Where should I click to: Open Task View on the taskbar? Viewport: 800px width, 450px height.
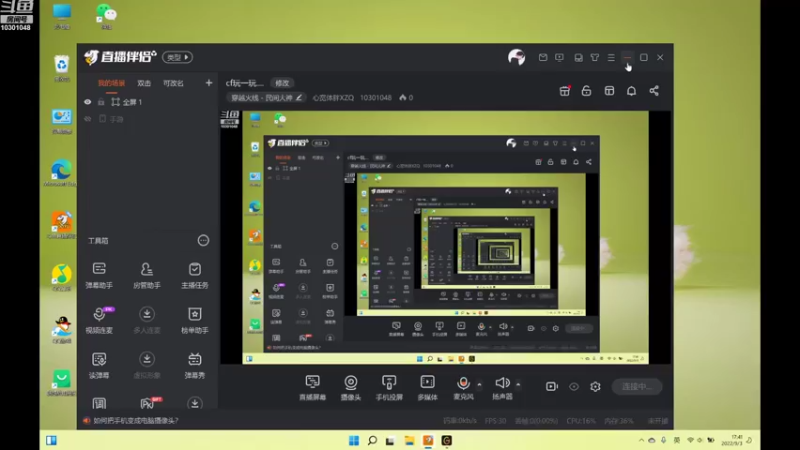click(390, 440)
